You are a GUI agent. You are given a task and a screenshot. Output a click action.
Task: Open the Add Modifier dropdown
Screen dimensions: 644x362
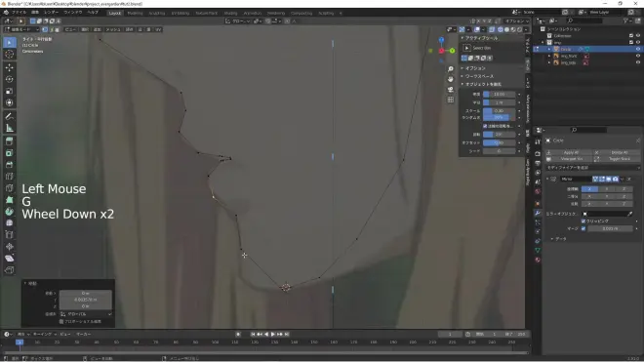pyautogui.click(x=593, y=168)
